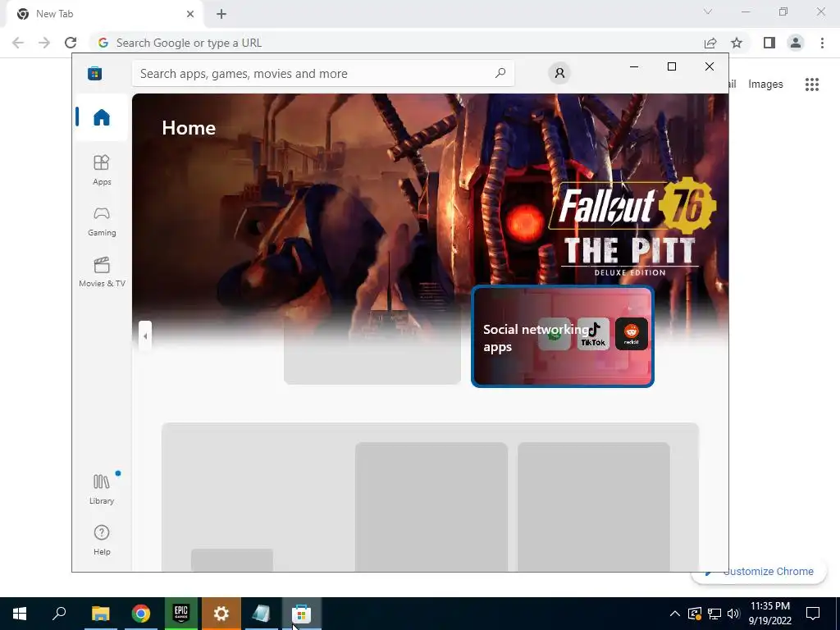Image resolution: width=840 pixels, height=630 pixels.
Task: Go back in Chrome
Action: (x=18, y=43)
